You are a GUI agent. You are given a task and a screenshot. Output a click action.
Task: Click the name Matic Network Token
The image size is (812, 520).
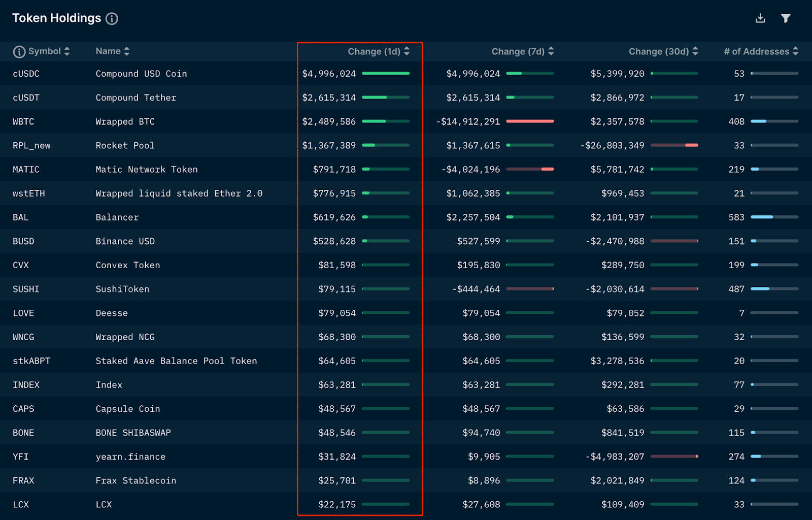pyautogui.click(x=147, y=170)
